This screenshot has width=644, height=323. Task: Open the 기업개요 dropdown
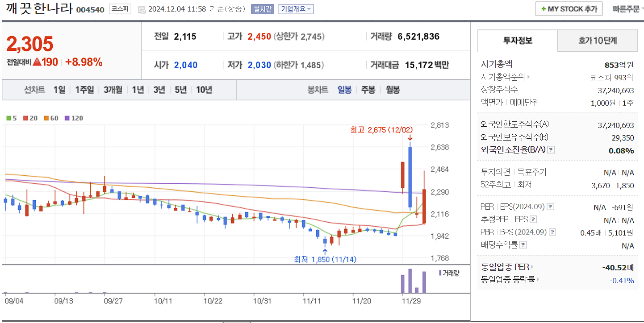point(295,8)
